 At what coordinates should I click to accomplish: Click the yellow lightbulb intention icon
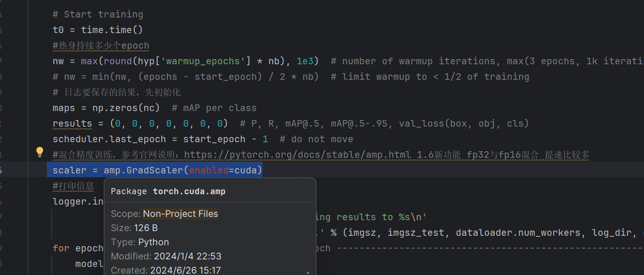[40, 152]
